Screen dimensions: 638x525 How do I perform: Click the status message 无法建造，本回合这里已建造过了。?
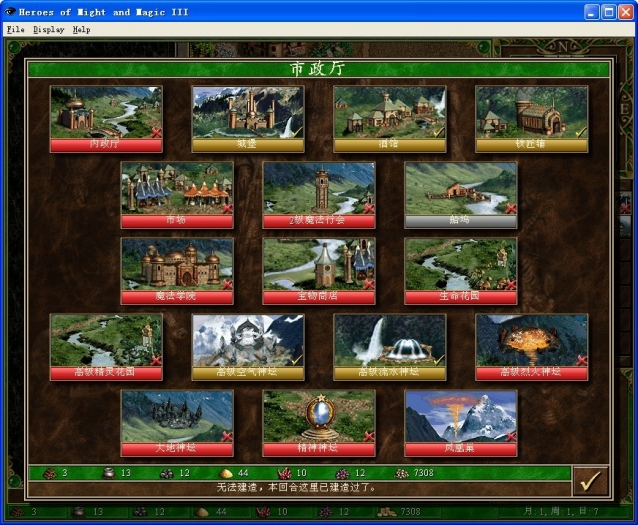[296, 488]
